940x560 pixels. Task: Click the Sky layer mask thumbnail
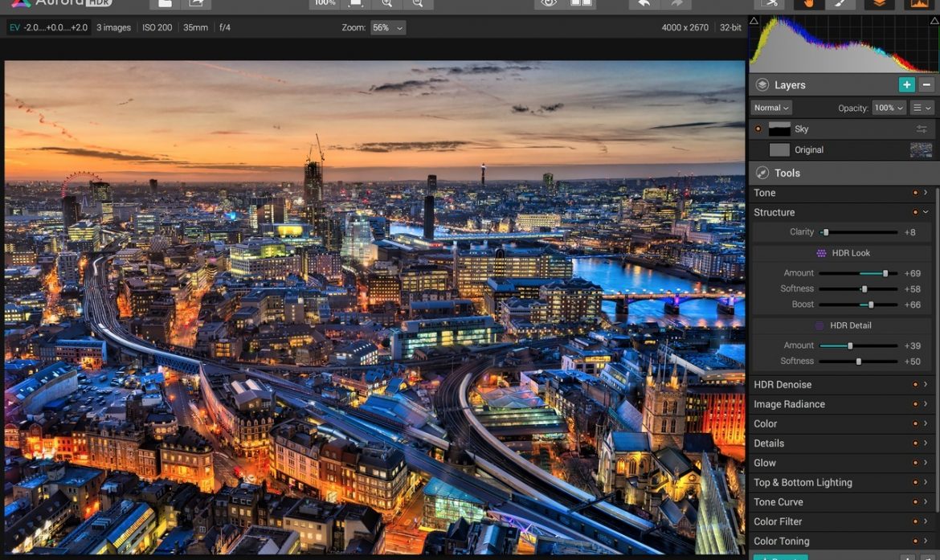point(779,129)
